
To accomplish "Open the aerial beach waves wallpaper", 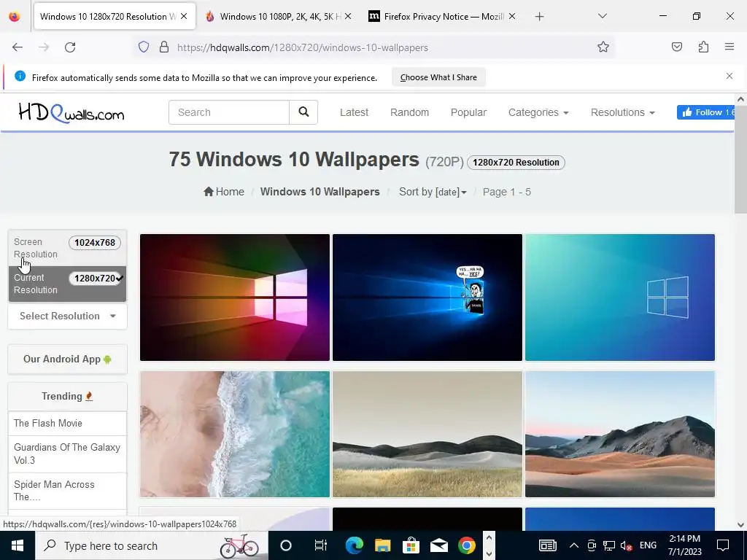I will [235, 435].
